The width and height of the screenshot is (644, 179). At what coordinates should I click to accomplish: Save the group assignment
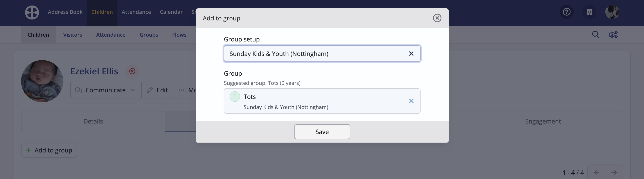point(322,132)
